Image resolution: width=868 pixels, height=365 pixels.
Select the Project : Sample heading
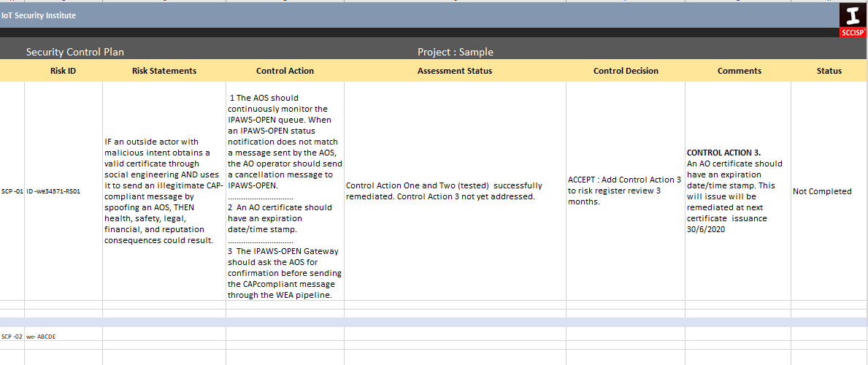(455, 52)
